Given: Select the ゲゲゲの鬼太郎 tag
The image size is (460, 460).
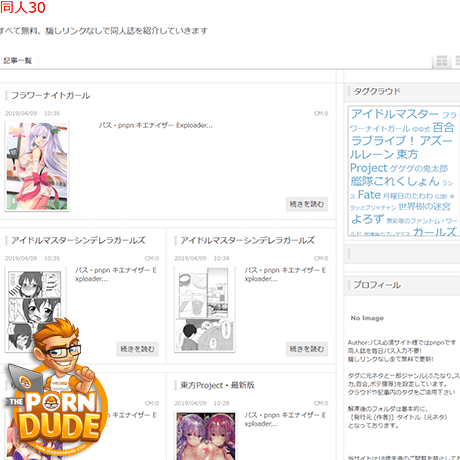Looking at the screenshot, I should coord(419,169).
